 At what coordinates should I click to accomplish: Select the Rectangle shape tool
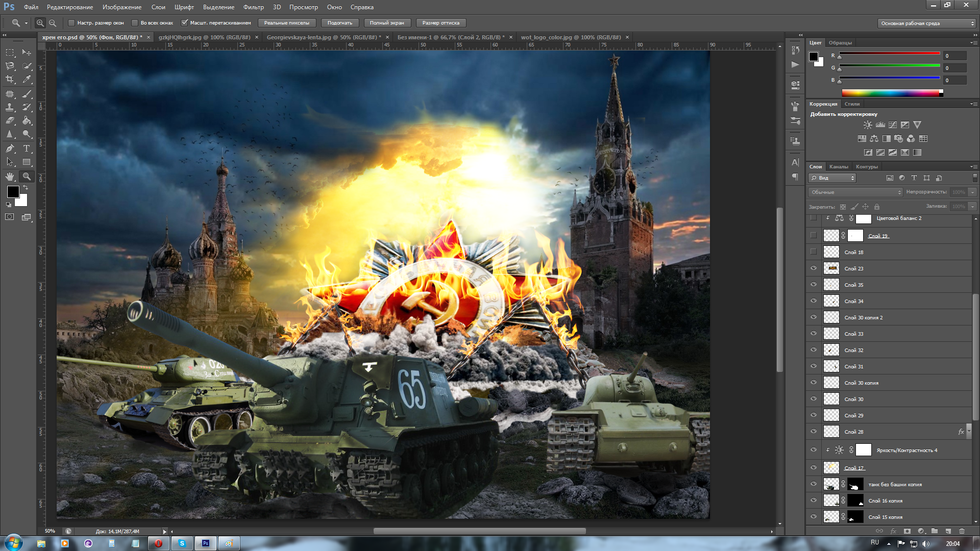tap(27, 162)
